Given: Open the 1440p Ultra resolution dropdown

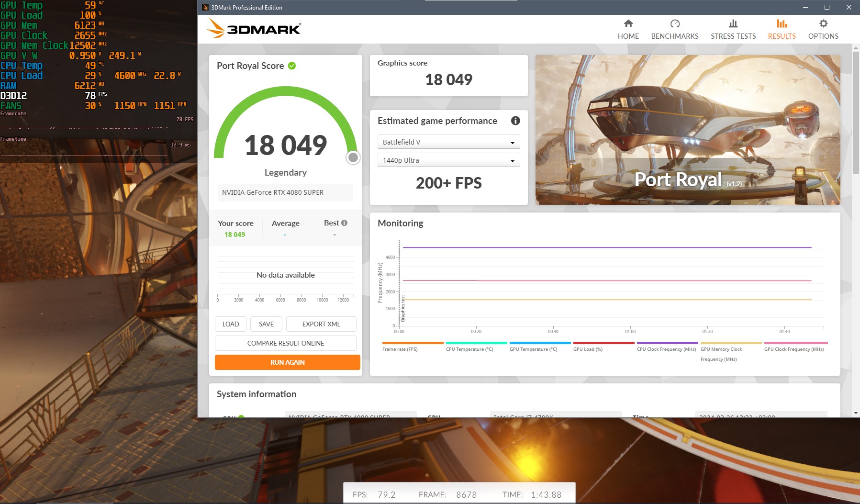Looking at the screenshot, I should pyautogui.click(x=449, y=160).
